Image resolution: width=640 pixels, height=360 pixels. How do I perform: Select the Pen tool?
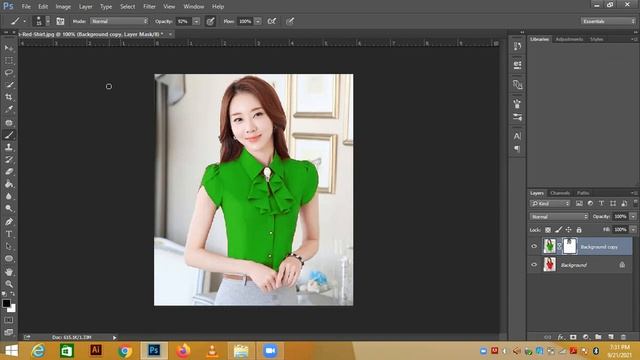click(x=9, y=222)
